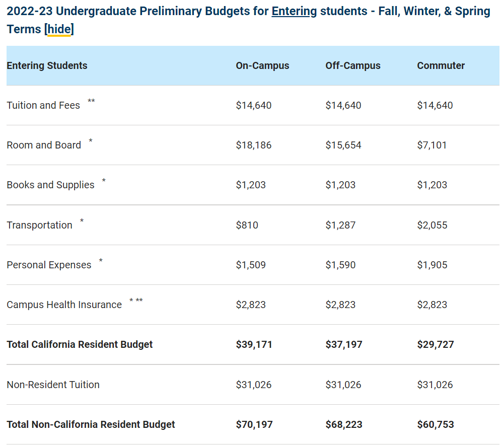Click the Off-Campus Personal Expenses value $1,590
Image resolution: width=504 pixels, height=446 pixels.
(340, 265)
